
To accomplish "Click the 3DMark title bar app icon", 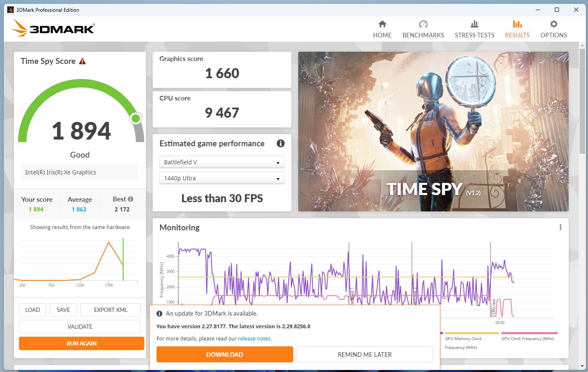I will click(11, 10).
